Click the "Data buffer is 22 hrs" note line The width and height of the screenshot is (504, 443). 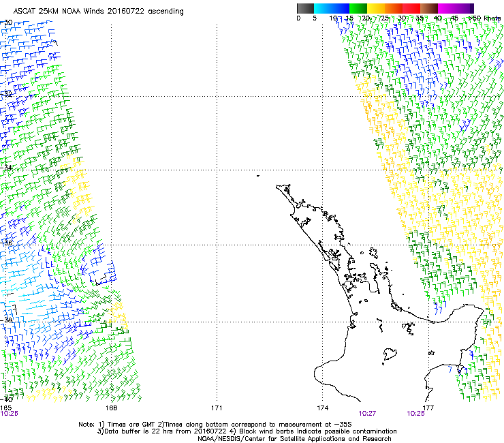[247, 431]
